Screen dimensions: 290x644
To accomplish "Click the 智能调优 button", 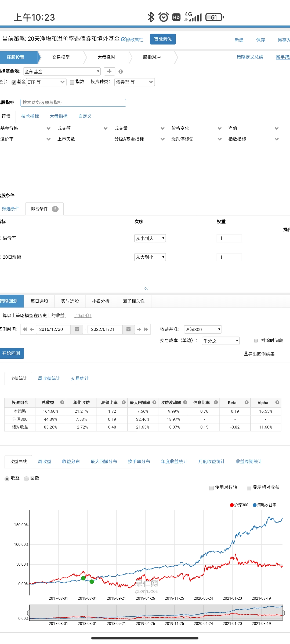I will click(x=163, y=39).
